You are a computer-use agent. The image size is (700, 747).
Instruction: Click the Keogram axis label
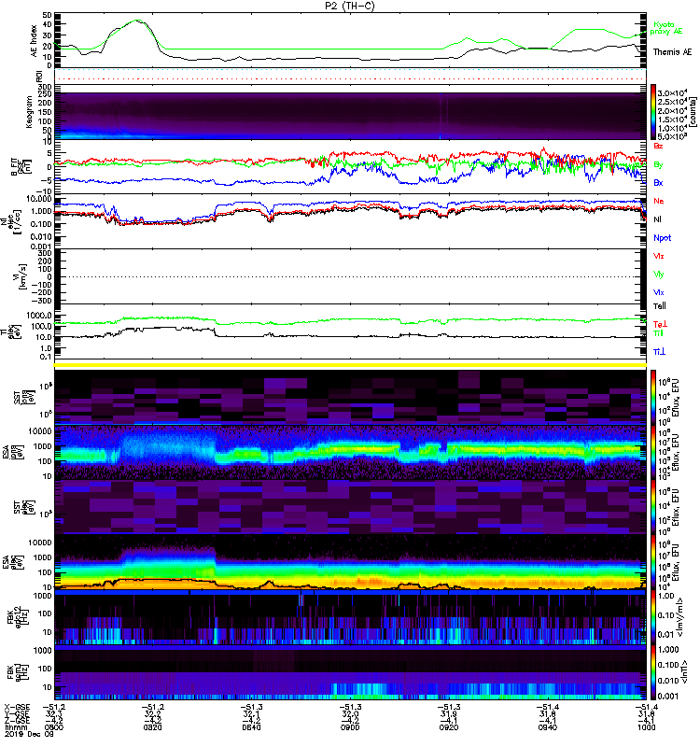click(x=29, y=111)
